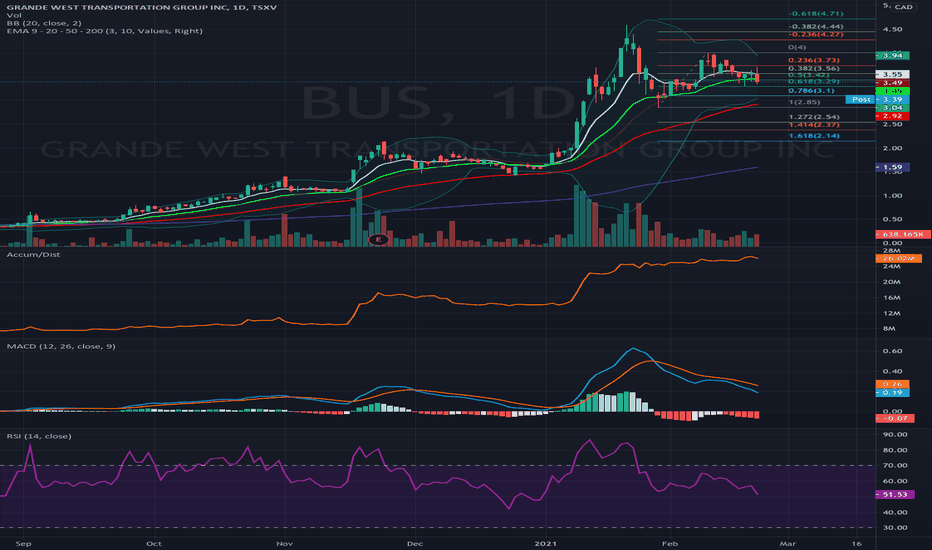Screen dimensions: 932x550
Task: Click Nov on the time axis
Action: 284,543
